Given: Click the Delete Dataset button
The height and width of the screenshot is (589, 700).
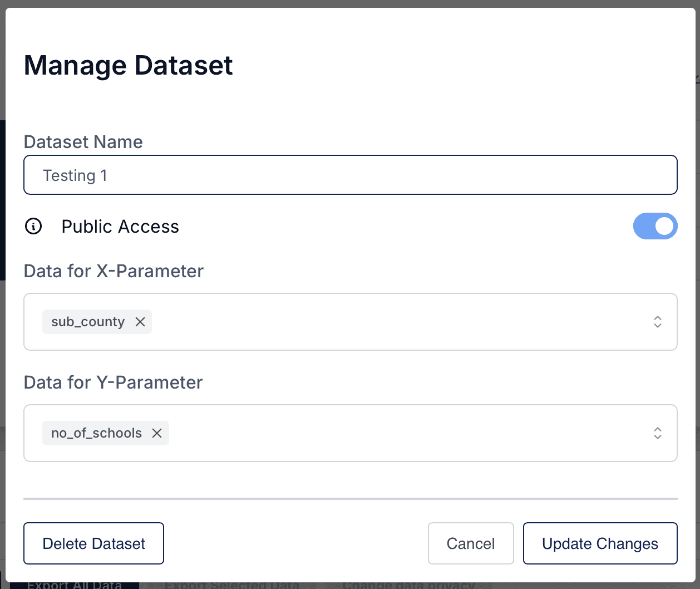Looking at the screenshot, I should 93,543.
